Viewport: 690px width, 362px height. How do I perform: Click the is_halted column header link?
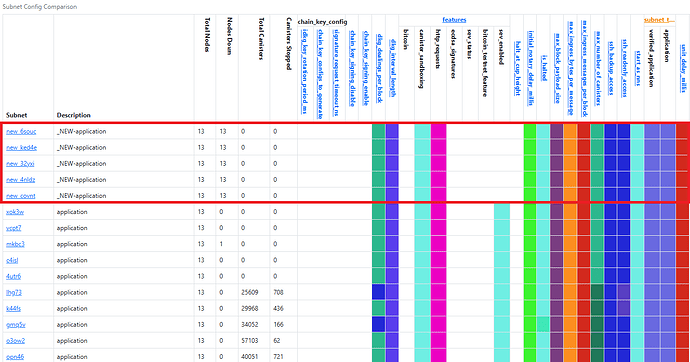pyautogui.click(x=544, y=68)
